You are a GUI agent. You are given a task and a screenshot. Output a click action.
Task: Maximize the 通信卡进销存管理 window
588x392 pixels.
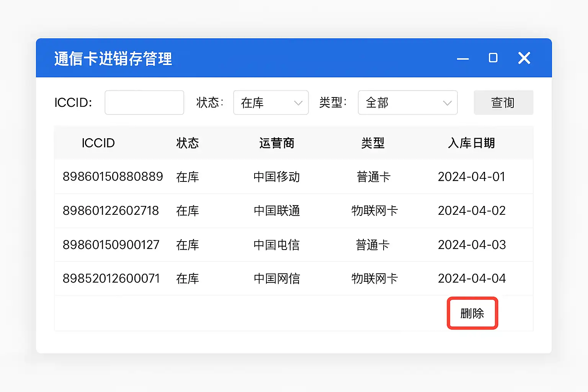[x=493, y=58]
